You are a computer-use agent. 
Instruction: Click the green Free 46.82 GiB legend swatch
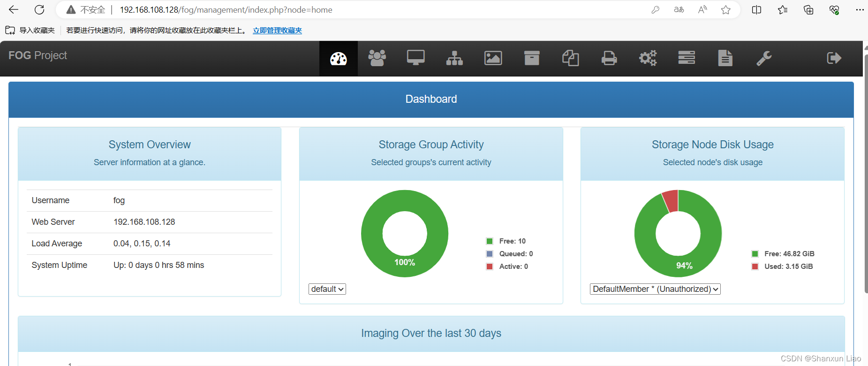[755, 254]
